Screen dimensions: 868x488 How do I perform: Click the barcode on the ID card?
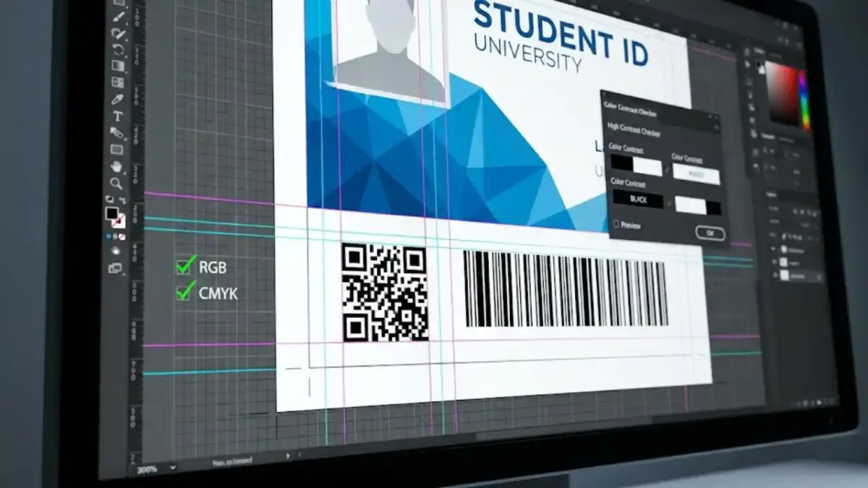click(x=566, y=289)
